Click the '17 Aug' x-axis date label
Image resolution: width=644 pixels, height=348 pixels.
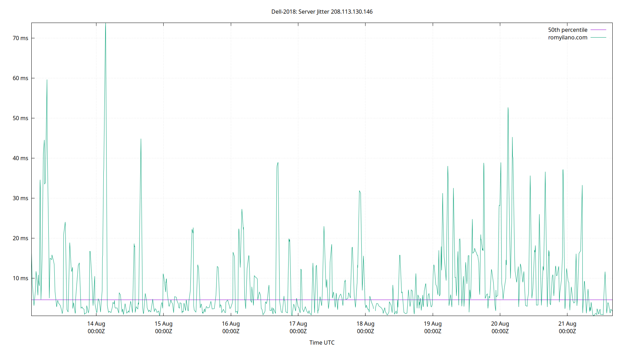[298, 324]
